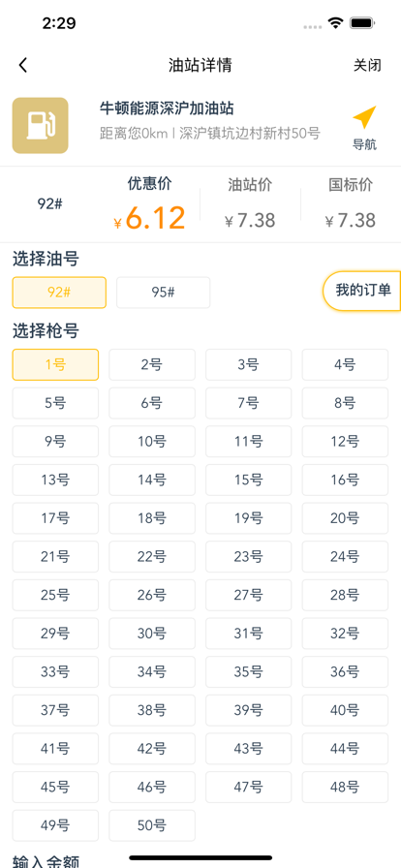Tap the back arrow icon

[x=22, y=65]
